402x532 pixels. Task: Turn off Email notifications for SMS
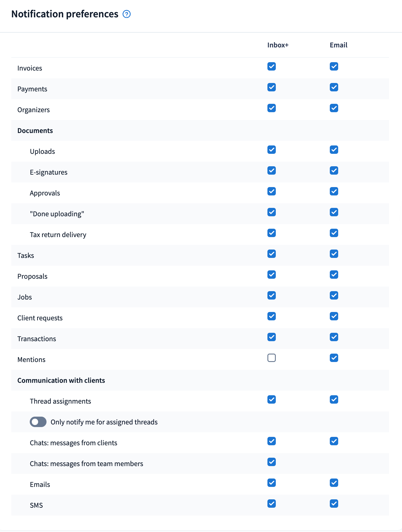334,504
